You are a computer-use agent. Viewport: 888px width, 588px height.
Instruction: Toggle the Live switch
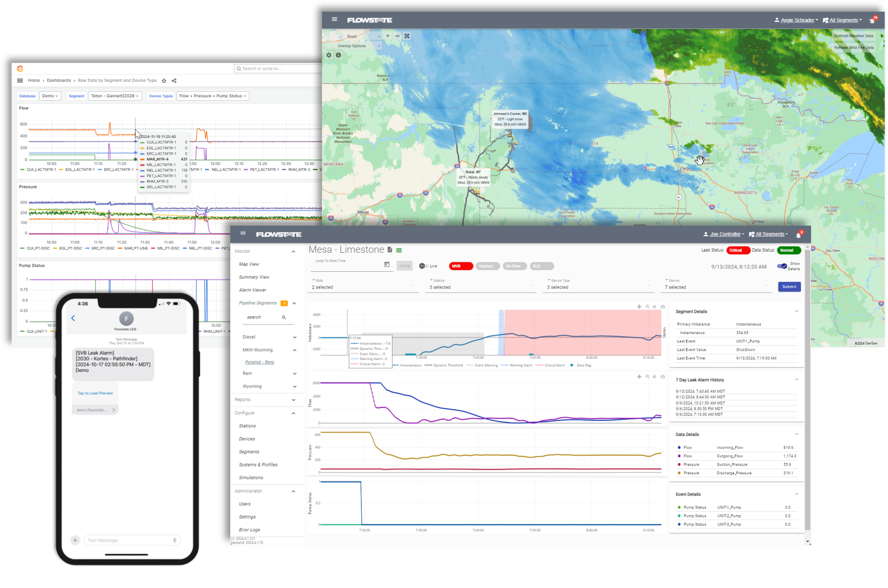click(423, 266)
